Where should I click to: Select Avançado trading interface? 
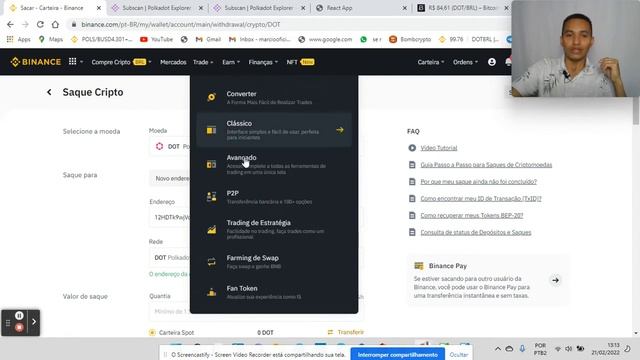click(x=274, y=164)
